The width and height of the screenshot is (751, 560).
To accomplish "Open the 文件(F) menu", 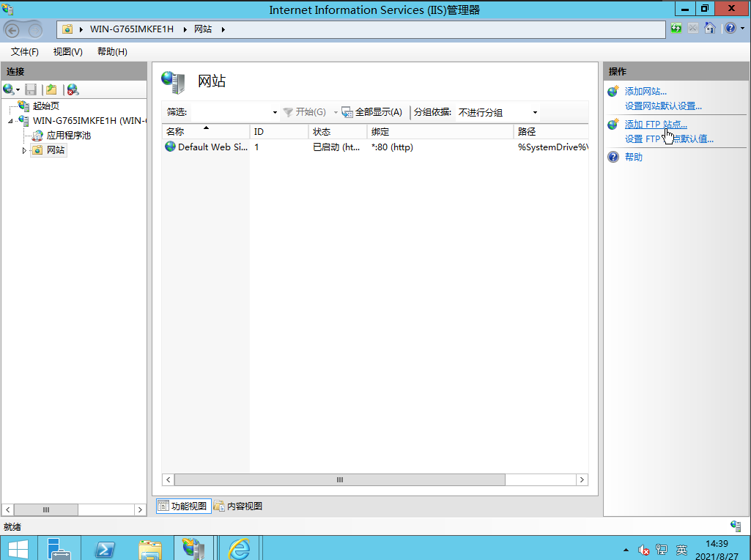I will point(24,52).
